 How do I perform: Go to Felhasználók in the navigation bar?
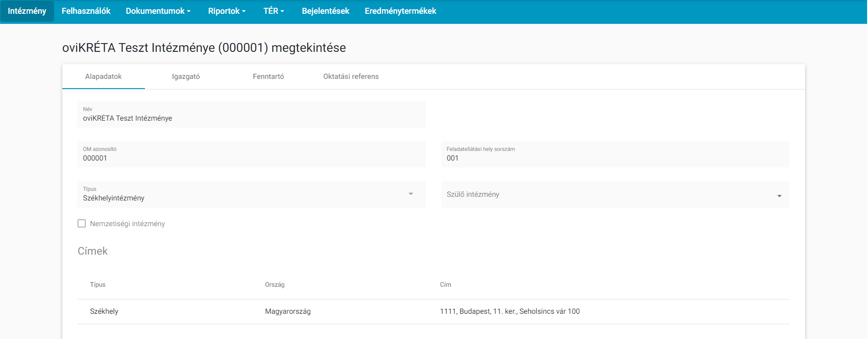(86, 11)
